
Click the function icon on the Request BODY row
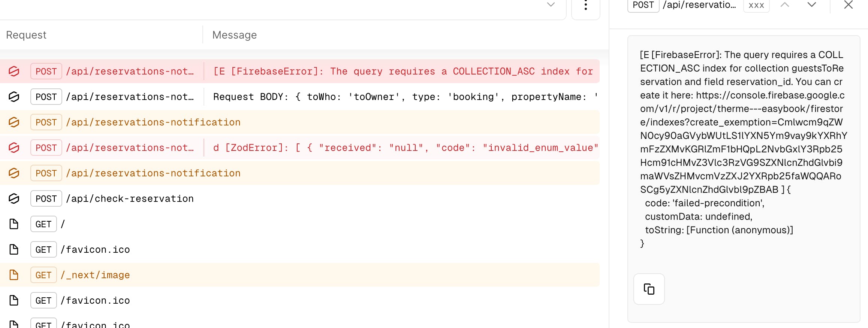coord(14,97)
